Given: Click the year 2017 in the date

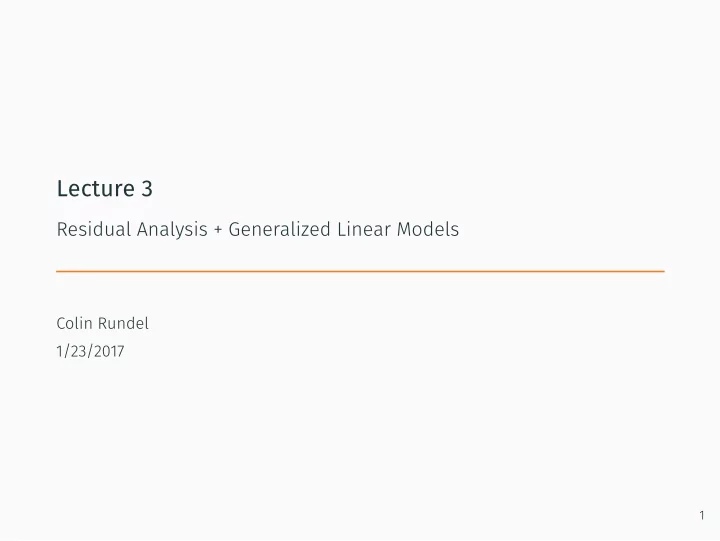Looking at the screenshot, I should (109, 351).
